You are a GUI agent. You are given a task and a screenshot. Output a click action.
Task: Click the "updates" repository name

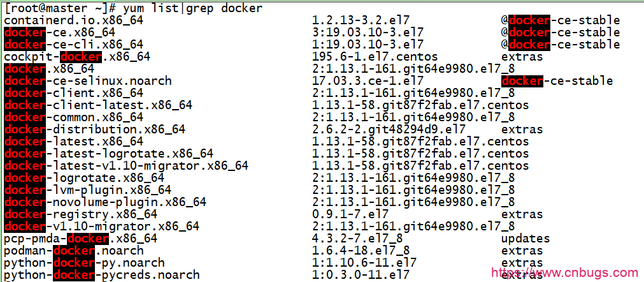(x=526, y=239)
